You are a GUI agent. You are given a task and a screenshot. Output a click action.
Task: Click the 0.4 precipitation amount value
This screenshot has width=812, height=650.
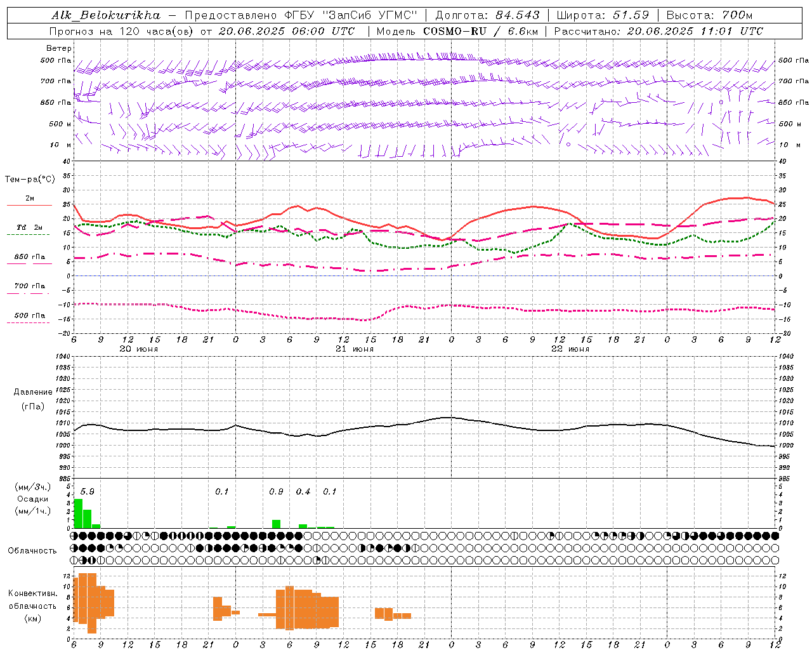tap(303, 492)
